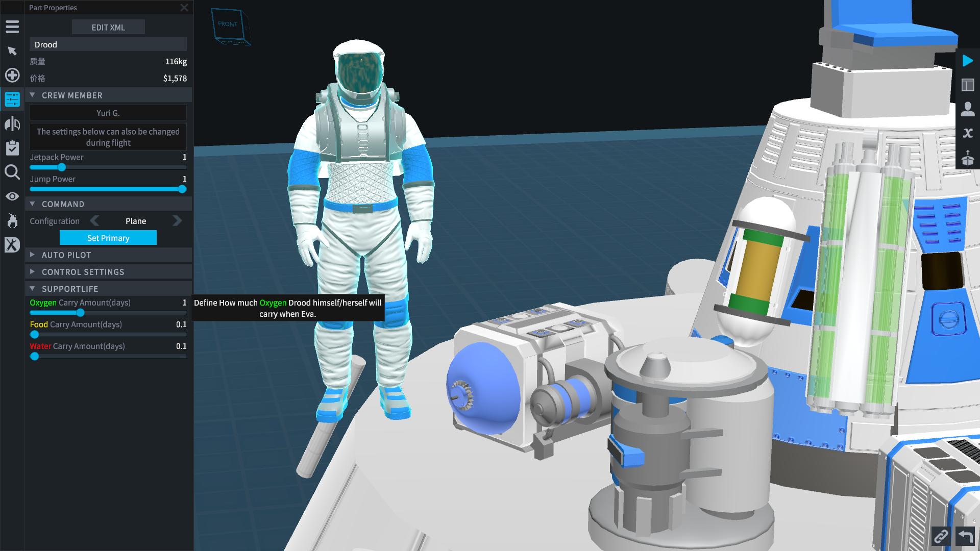Select the blue spherical fuel tank part
Screen dimensions: 980x551
pyautogui.click(x=482, y=388)
